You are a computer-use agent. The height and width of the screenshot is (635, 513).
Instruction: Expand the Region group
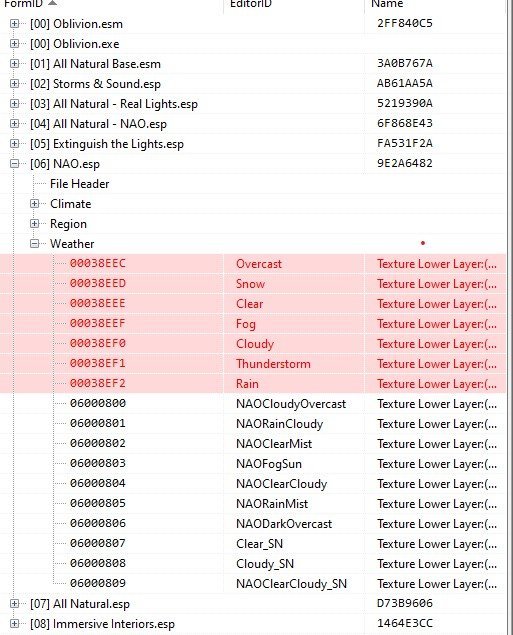click(x=35, y=224)
